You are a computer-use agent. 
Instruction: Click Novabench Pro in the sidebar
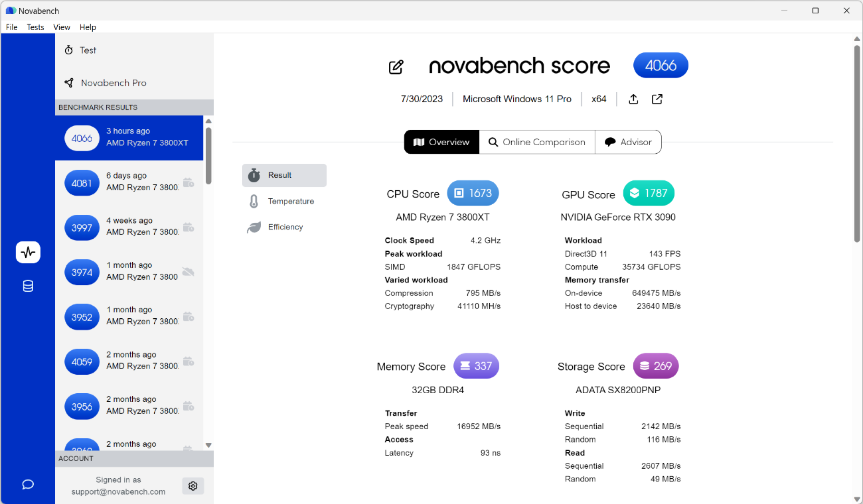point(113,83)
